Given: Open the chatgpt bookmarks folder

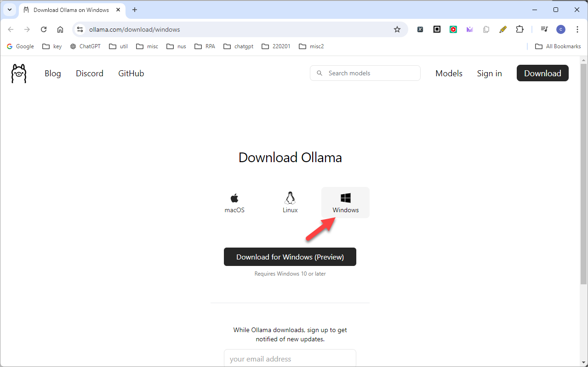Looking at the screenshot, I should pos(239,46).
